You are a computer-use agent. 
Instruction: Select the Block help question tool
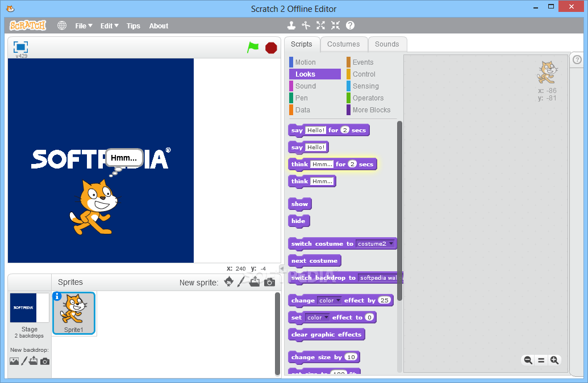pos(351,25)
